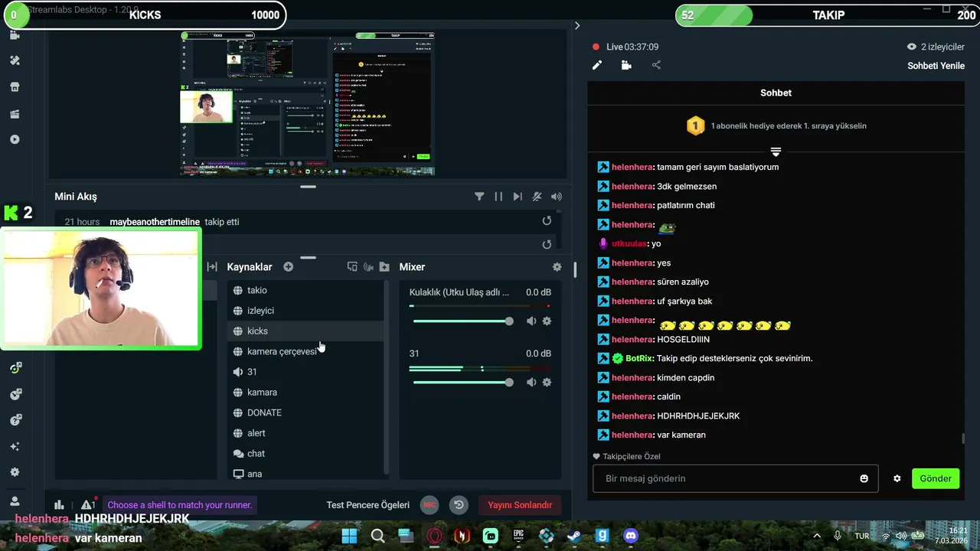980x551 pixels.
Task: Open the sparkle highlights icon in sidebar
Action: [x=15, y=446]
